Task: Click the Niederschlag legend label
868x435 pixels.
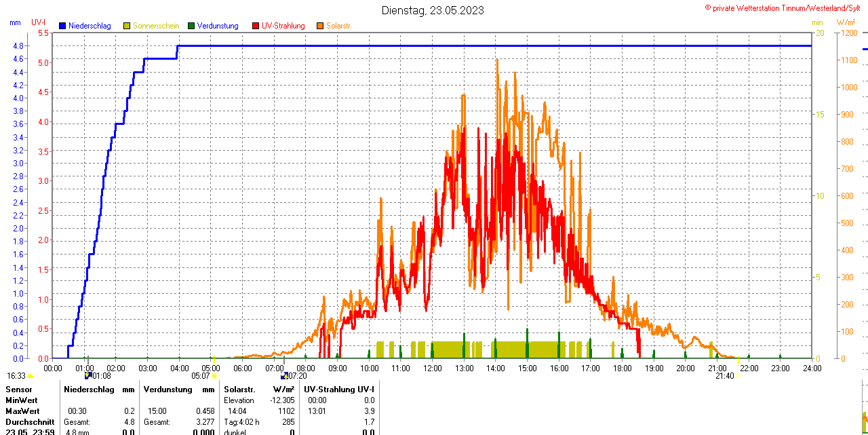Action: click(x=92, y=26)
